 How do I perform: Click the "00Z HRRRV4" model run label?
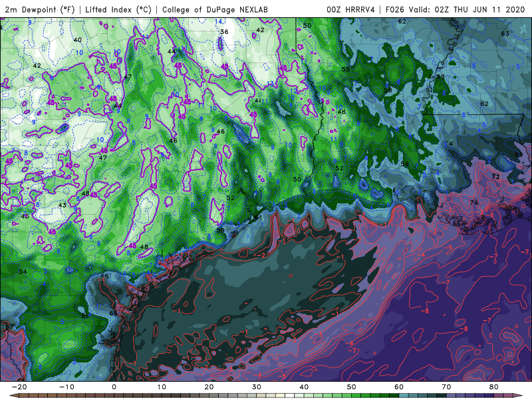point(351,9)
